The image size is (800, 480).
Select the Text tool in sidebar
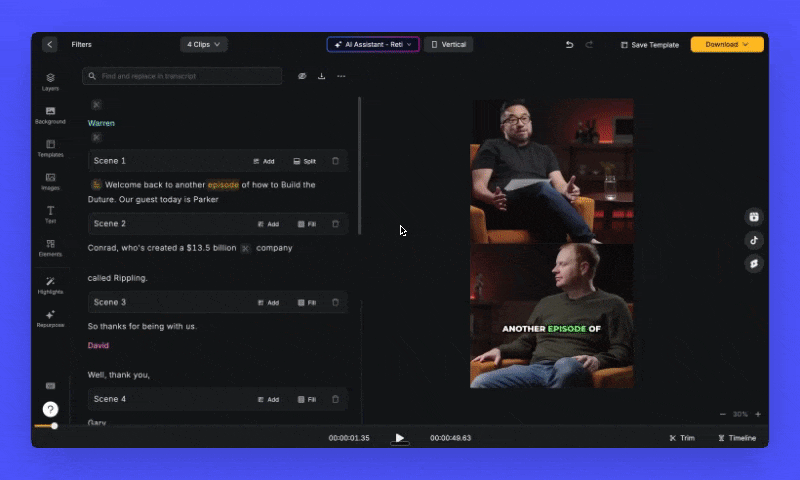[50, 213]
